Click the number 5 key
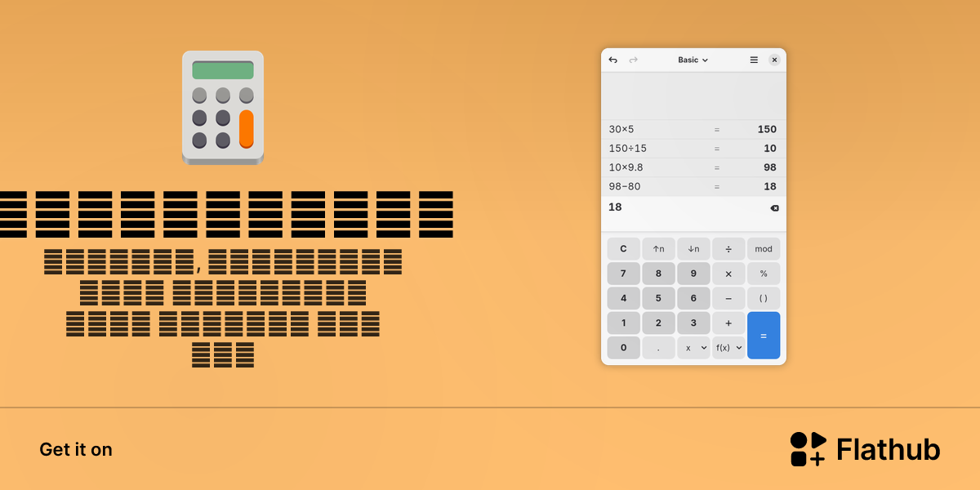Screen dimensions: 980x490 pos(658,298)
